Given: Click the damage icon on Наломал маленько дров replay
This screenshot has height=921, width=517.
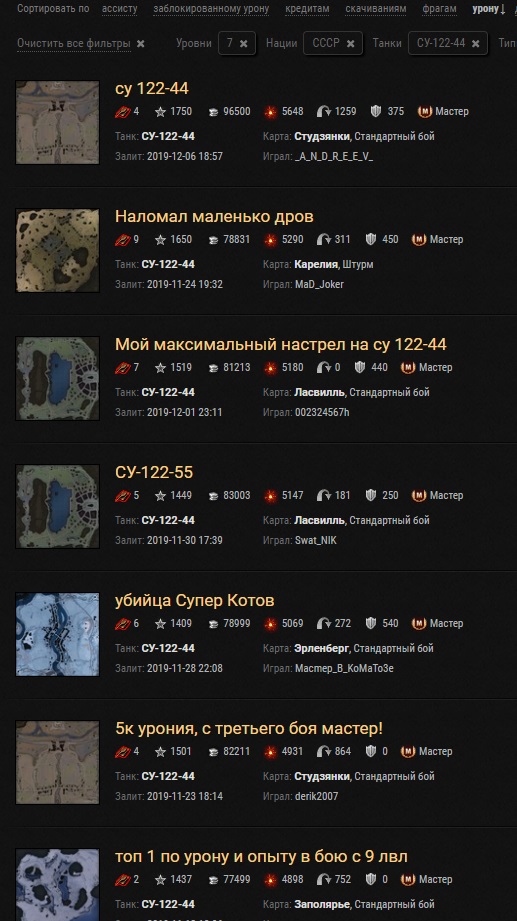Looking at the screenshot, I should (270, 239).
